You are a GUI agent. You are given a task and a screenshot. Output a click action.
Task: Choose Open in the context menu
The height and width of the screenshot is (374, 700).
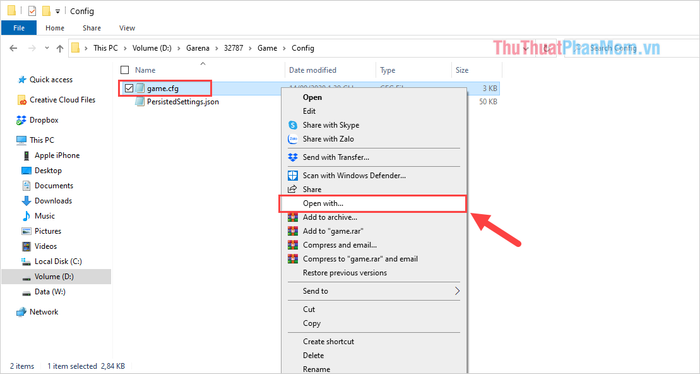tap(312, 97)
